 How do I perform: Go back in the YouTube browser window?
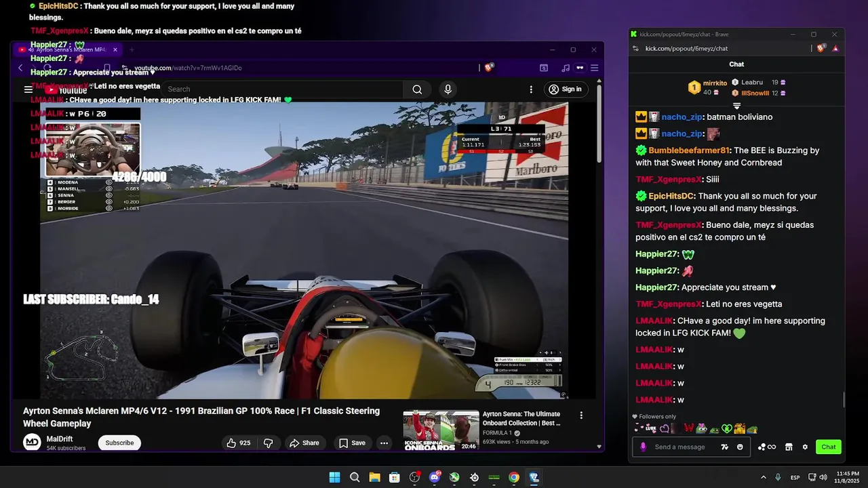point(20,68)
